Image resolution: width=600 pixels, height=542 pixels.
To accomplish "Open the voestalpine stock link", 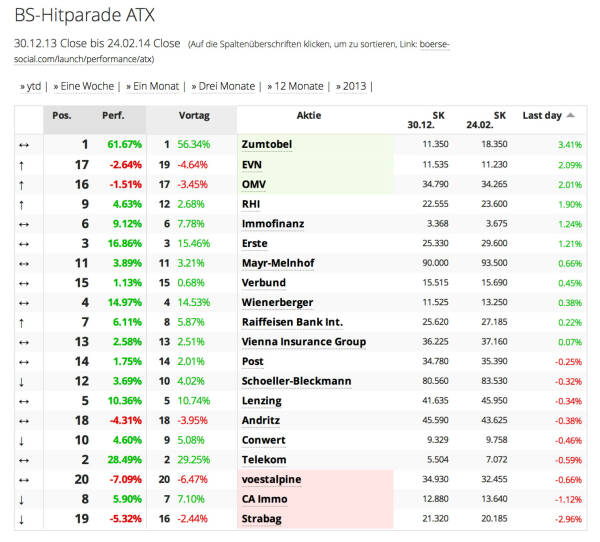I will pos(271,479).
